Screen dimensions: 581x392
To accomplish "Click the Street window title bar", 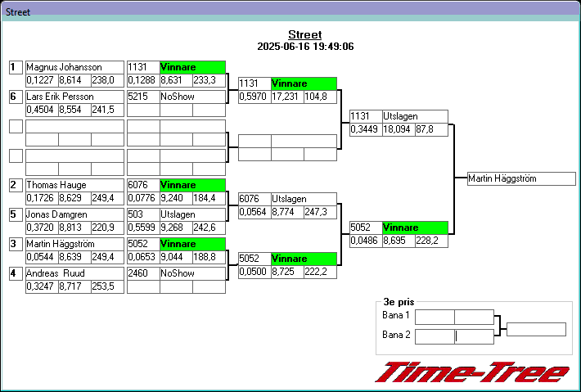I will click(x=290, y=11).
